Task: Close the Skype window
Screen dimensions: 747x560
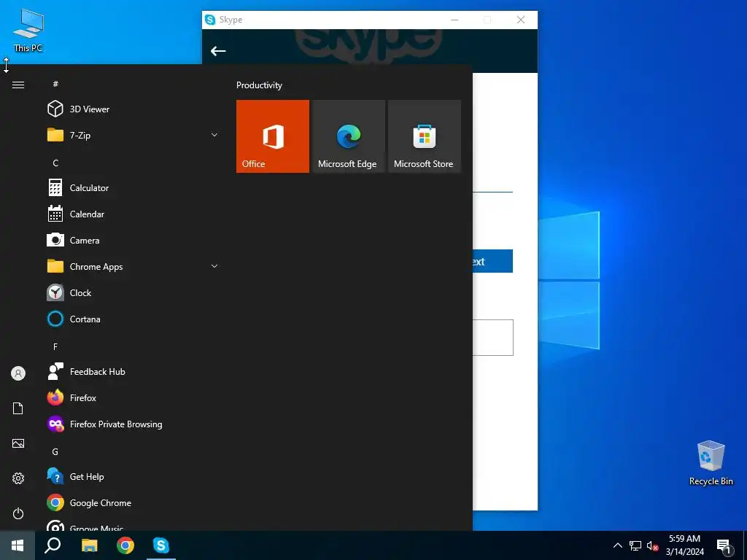Action: click(x=521, y=20)
